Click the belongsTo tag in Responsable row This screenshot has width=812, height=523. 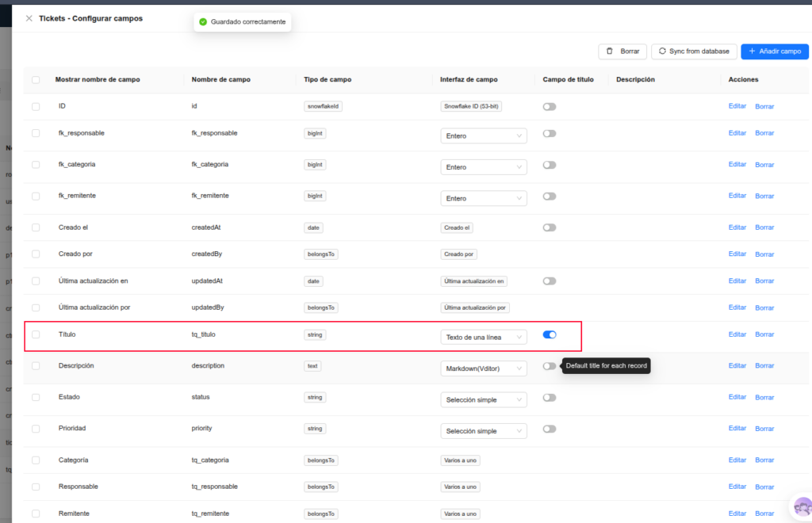click(x=320, y=487)
